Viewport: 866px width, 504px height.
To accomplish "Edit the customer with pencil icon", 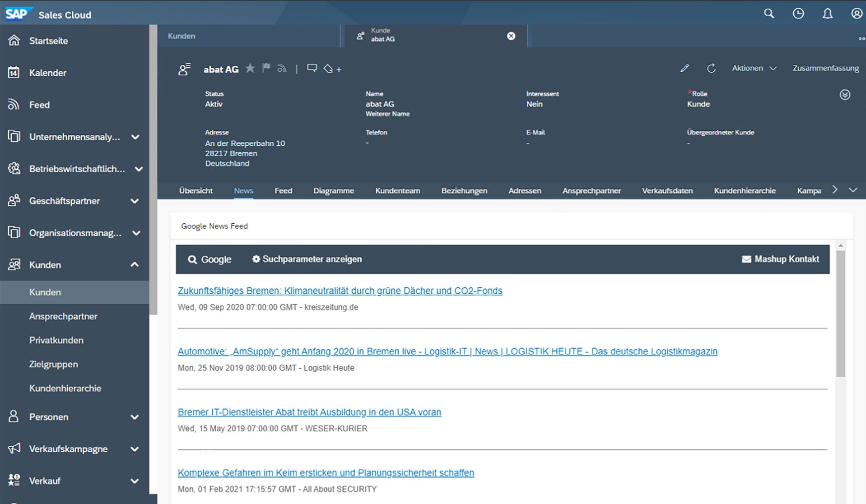I will click(684, 68).
